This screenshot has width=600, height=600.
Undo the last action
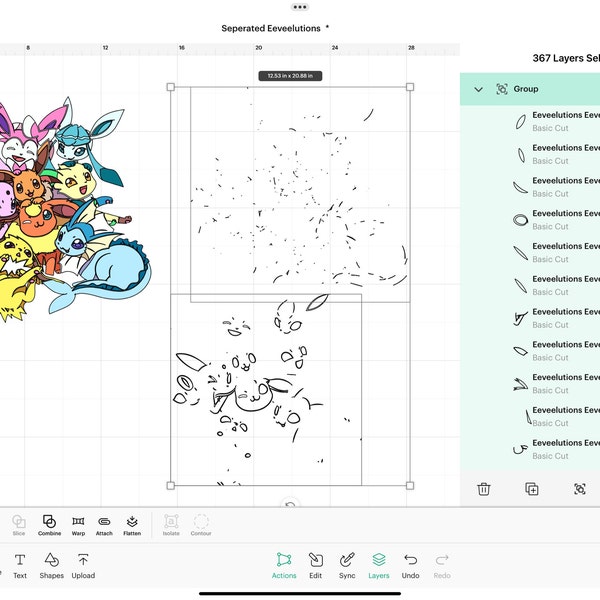point(410,566)
